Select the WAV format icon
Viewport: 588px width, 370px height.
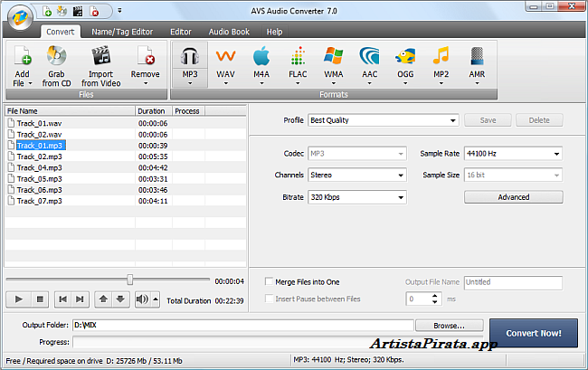pyautogui.click(x=225, y=57)
